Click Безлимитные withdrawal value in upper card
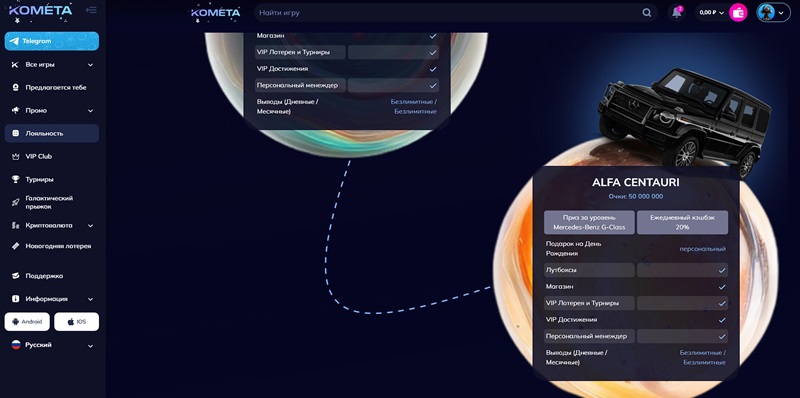The image size is (800, 398). click(x=414, y=107)
